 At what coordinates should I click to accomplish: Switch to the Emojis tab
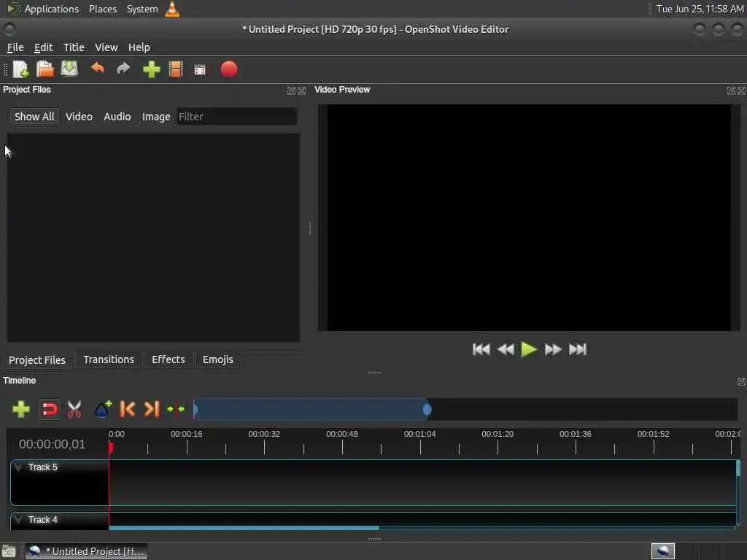[x=217, y=359]
